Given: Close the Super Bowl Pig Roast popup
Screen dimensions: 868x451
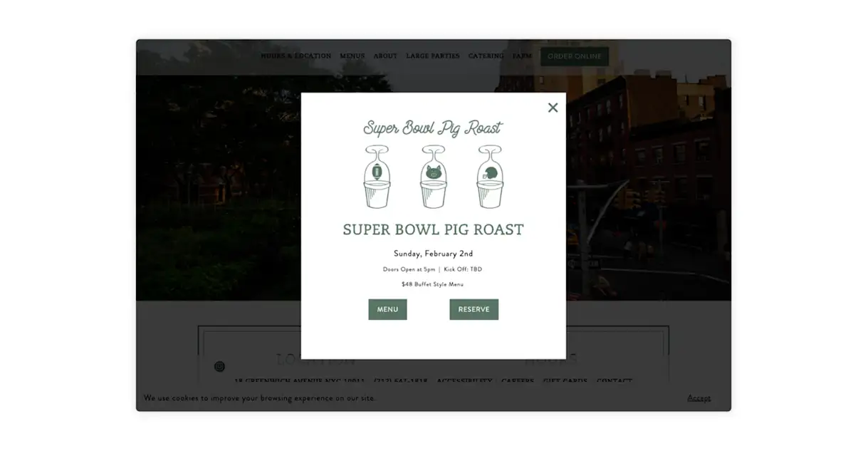Looking at the screenshot, I should (553, 108).
